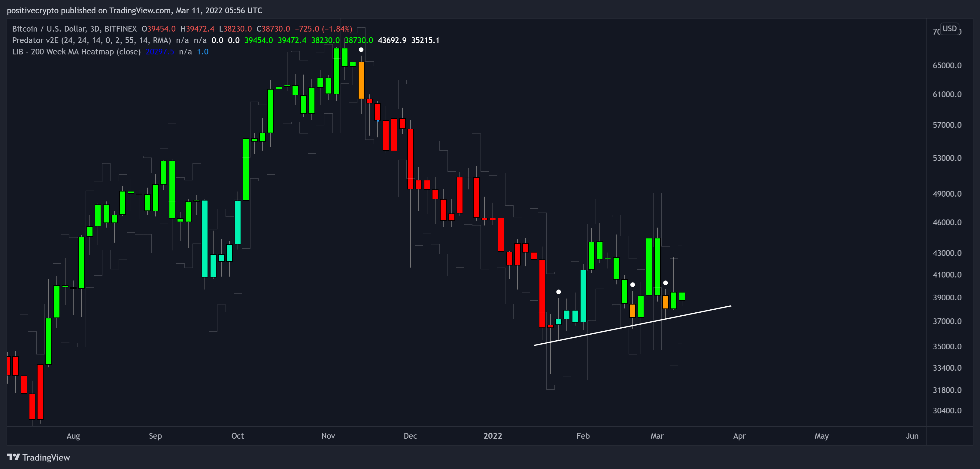The height and width of the screenshot is (469, 980).
Task: Select LIB - 200 Week MA Heatmap legend
Action: [x=76, y=52]
